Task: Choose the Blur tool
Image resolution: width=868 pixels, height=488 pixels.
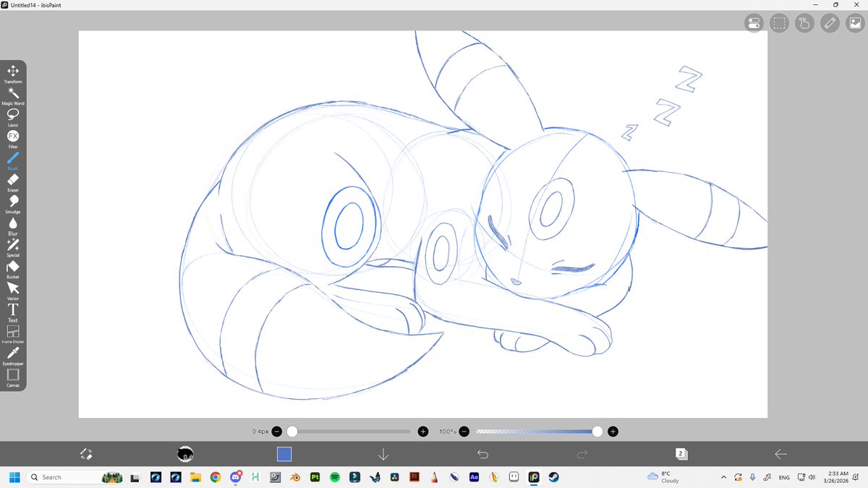Action: (12, 223)
